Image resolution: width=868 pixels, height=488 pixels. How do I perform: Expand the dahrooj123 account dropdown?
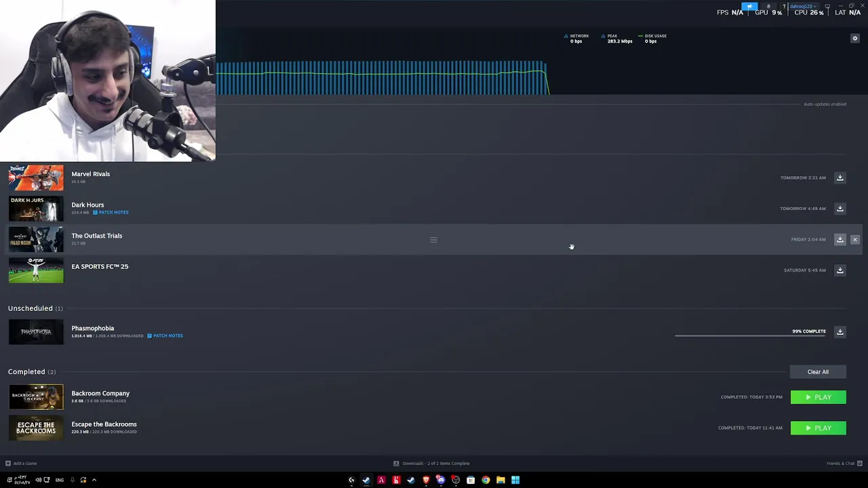(x=802, y=6)
